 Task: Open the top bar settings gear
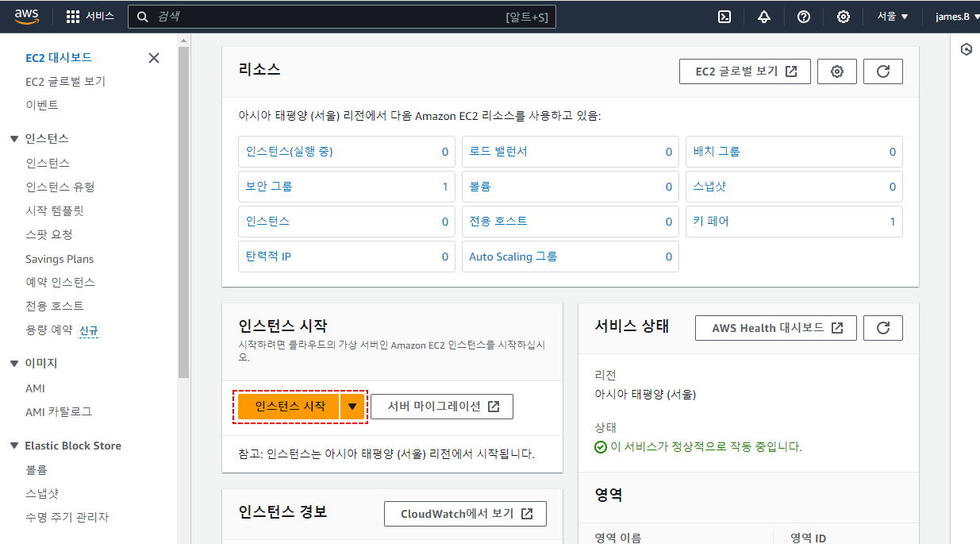coord(844,17)
